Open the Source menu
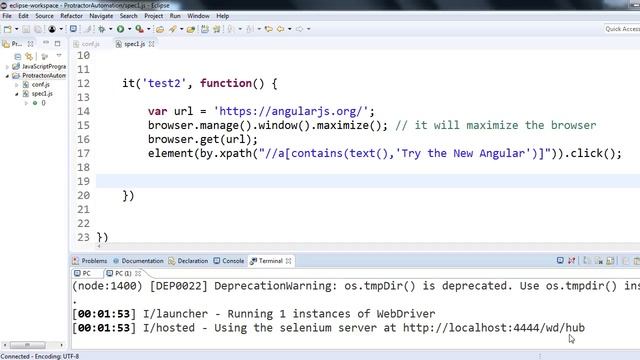The width and height of the screenshot is (640, 360). click(x=44, y=16)
